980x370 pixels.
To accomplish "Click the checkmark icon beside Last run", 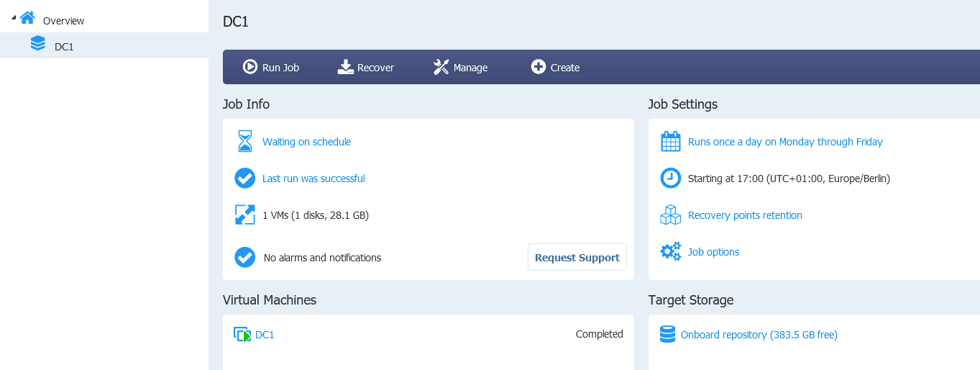I will (245, 178).
